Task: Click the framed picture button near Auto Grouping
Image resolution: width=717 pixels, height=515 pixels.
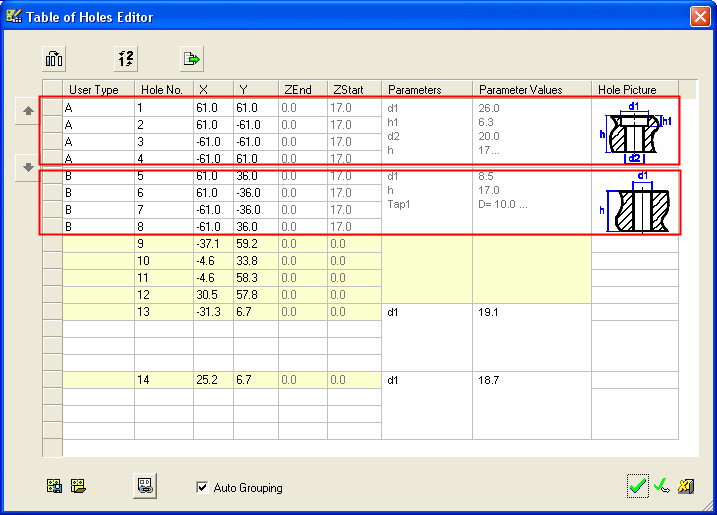Action: coord(146,486)
